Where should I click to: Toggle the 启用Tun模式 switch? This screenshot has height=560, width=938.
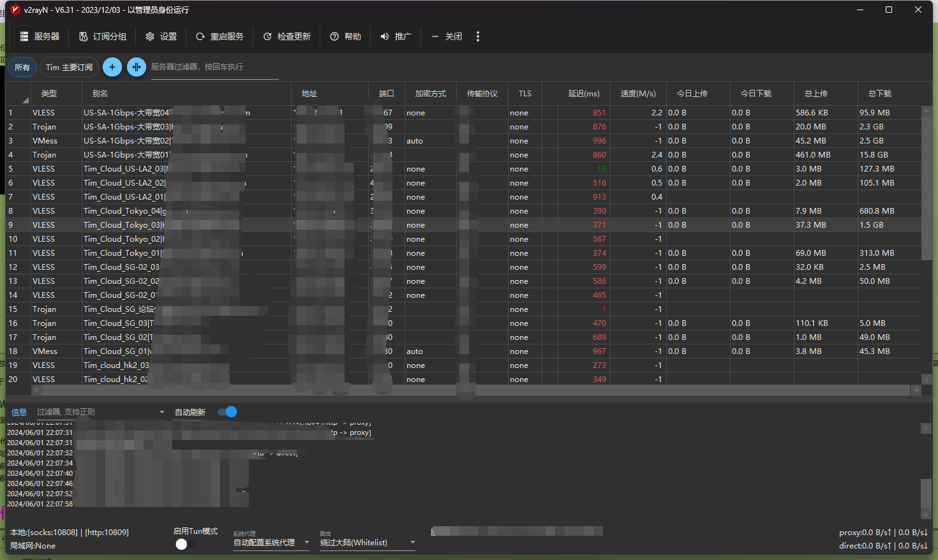[x=185, y=544]
